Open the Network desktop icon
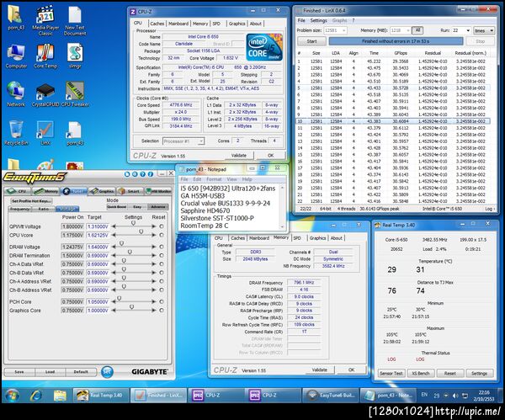Image resolution: width=505 pixels, height=420 pixels. (x=16, y=94)
